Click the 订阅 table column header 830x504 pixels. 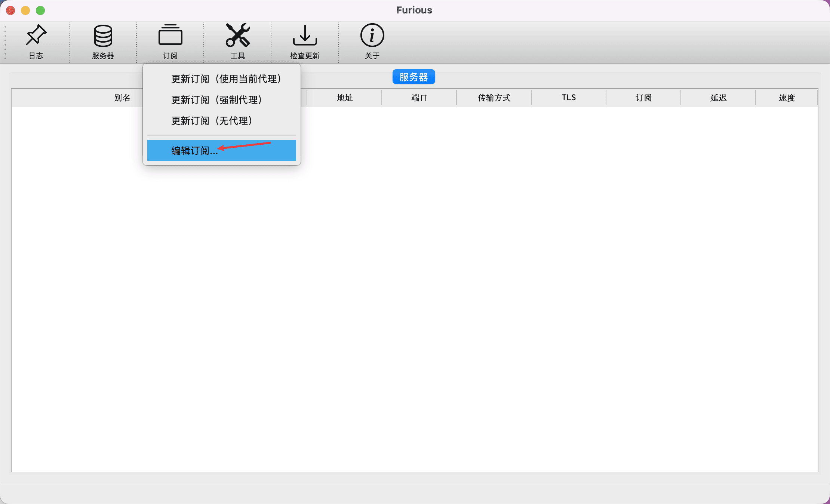(643, 98)
